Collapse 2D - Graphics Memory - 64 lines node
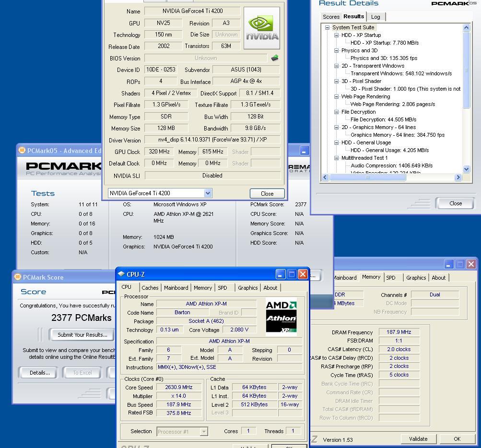481x448 pixels. pos(337,127)
